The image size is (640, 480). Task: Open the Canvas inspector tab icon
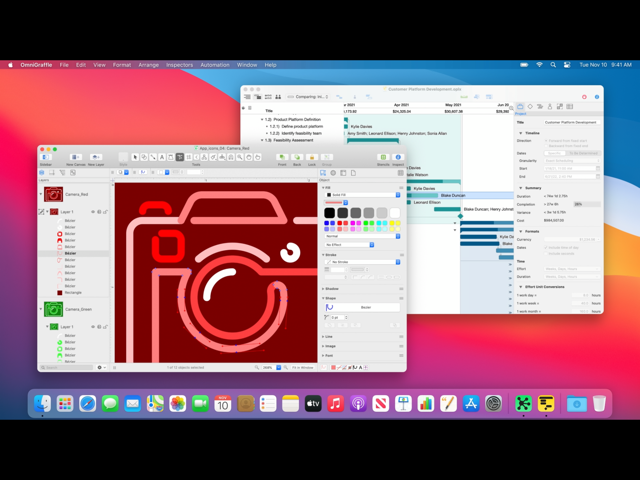343,173
